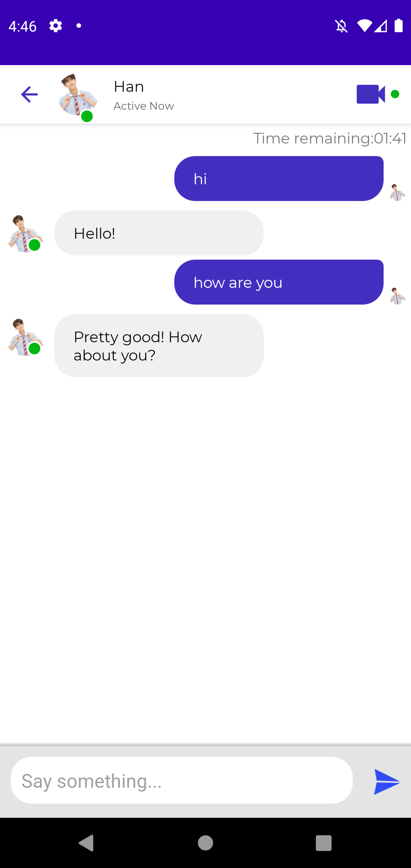
Task: Tap the settings gear in status bar
Action: (x=56, y=26)
